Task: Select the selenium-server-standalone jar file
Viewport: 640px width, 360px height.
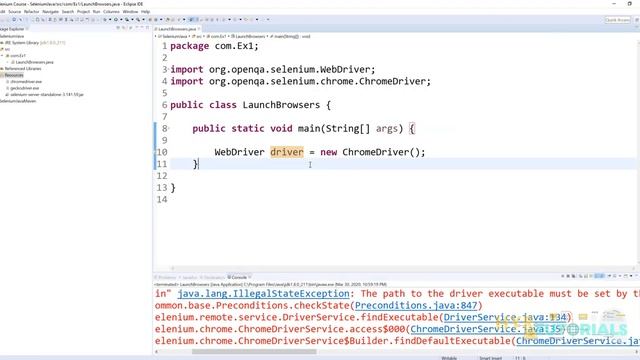Action: pos(44,95)
